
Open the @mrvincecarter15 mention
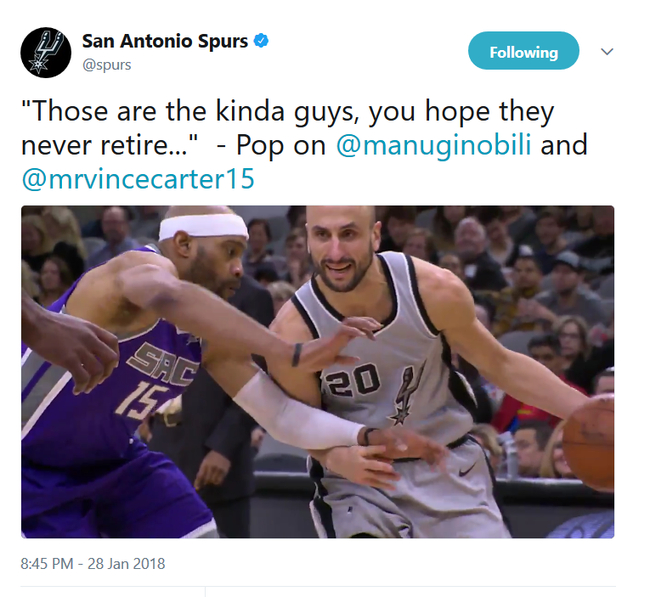[x=138, y=179]
